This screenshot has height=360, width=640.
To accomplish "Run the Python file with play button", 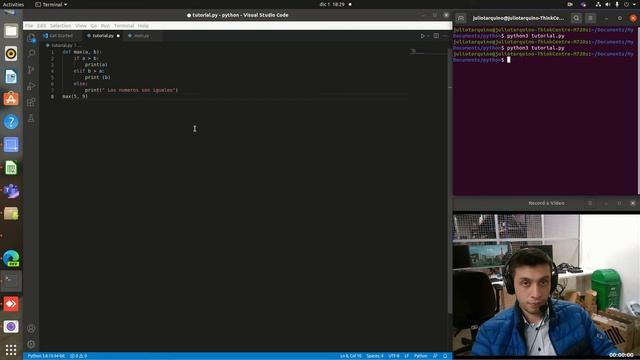I will [422, 36].
